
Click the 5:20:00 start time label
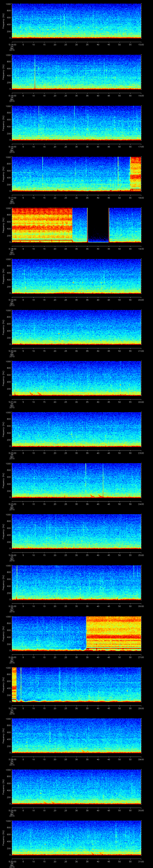point(12,351)
